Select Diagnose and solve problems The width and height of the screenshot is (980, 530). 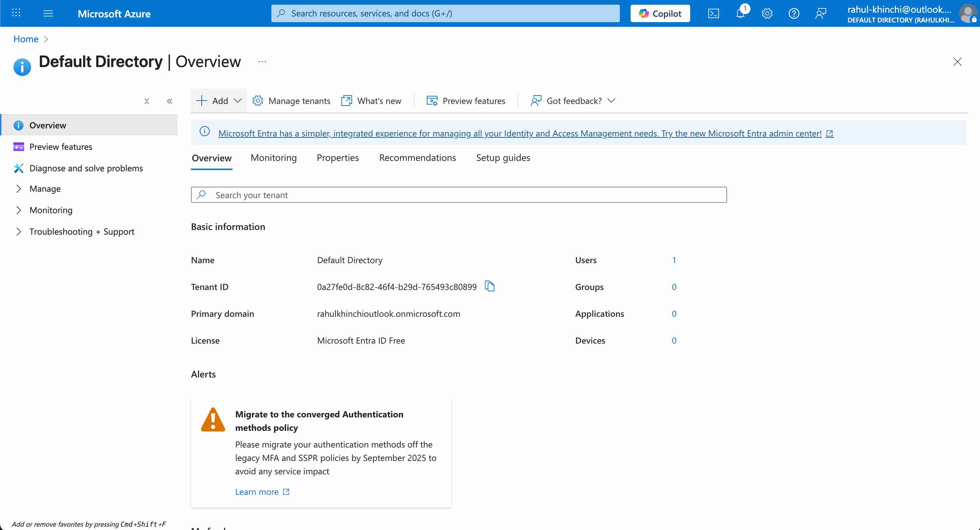[86, 168]
